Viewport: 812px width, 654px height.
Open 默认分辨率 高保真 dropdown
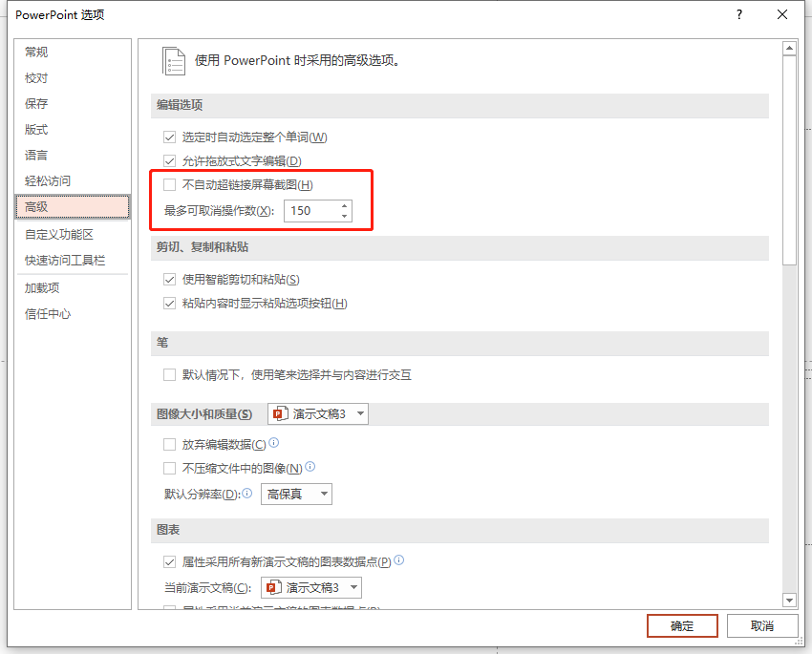coord(296,495)
